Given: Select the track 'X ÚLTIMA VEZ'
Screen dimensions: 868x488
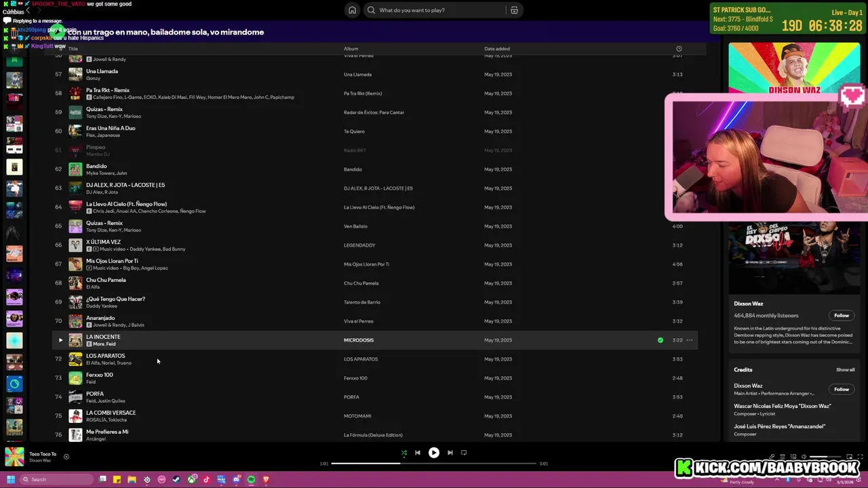Looking at the screenshot, I should pos(103,242).
